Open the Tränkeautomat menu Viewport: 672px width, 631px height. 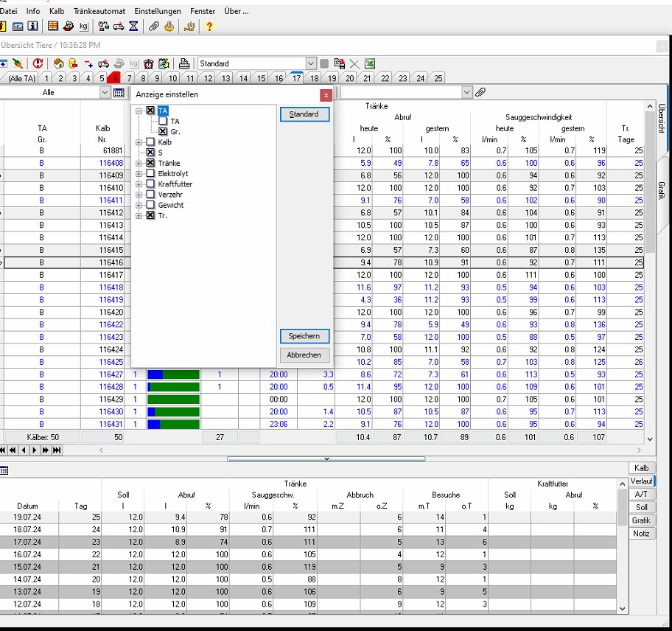(99, 11)
